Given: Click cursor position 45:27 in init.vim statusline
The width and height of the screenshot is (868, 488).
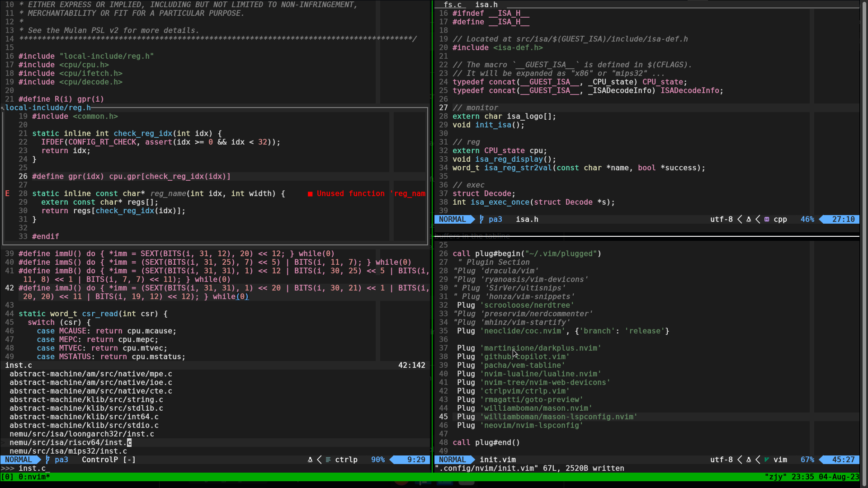Looking at the screenshot, I should (844, 460).
